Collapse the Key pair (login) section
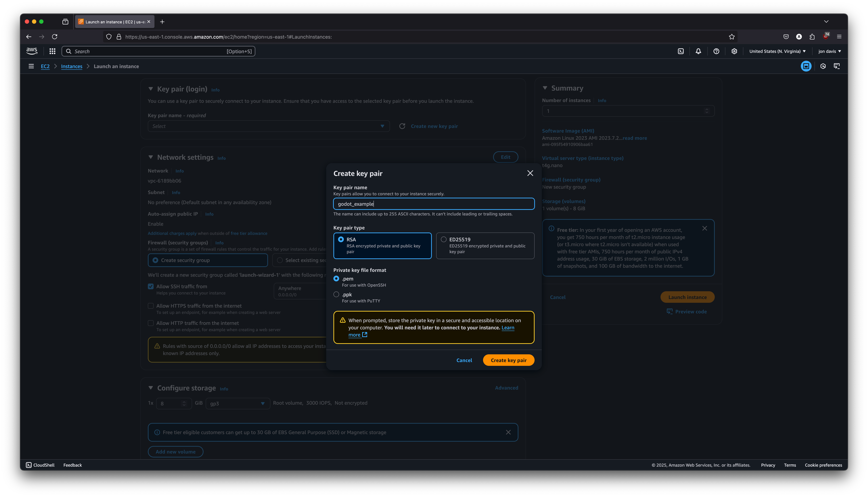This screenshot has height=497, width=868. pos(151,89)
